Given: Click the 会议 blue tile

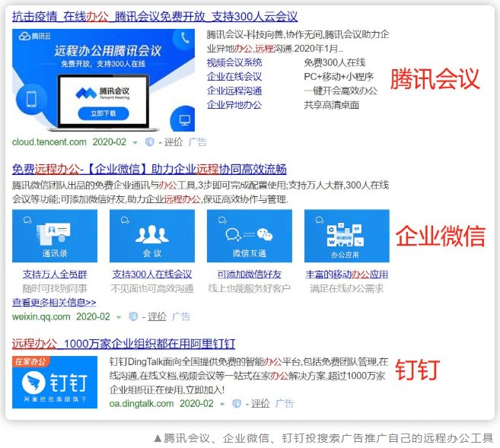Looking at the screenshot, I should tap(152, 236).
